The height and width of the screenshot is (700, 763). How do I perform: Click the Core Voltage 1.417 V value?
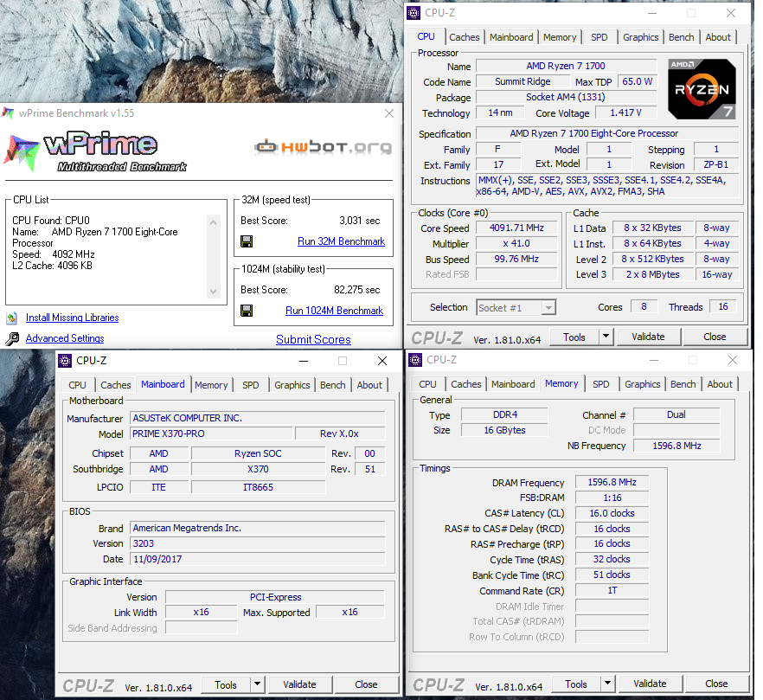tap(626, 113)
